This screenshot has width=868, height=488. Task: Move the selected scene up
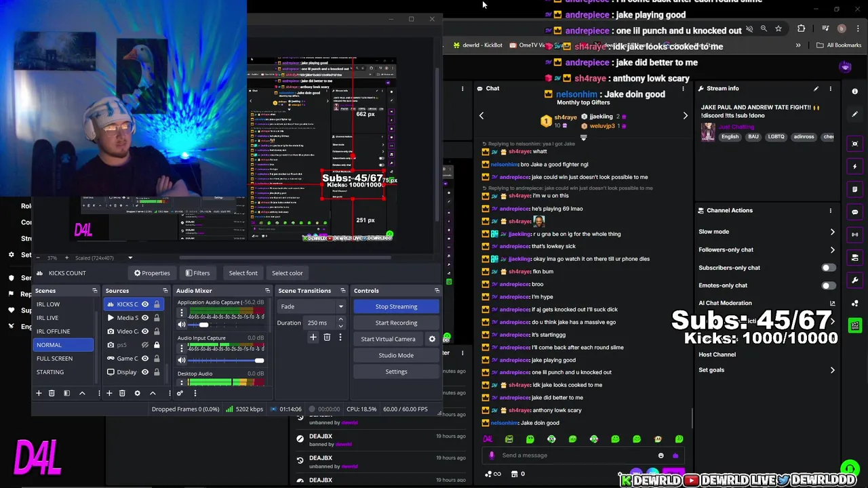pyautogui.click(x=82, y=393)
